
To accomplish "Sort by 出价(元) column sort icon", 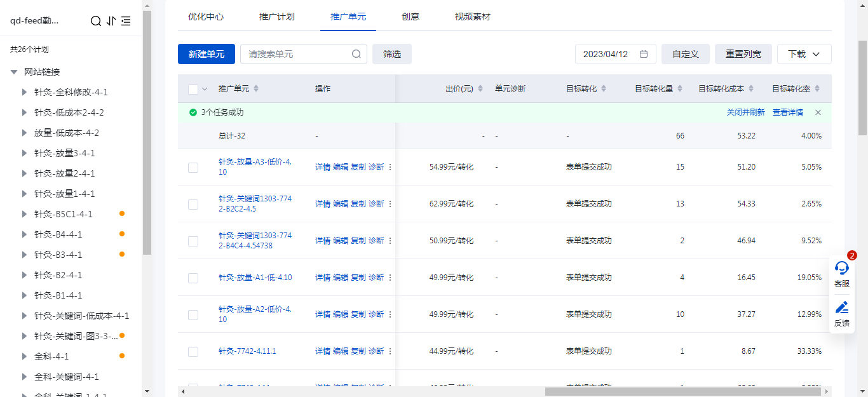I will 480,88.
